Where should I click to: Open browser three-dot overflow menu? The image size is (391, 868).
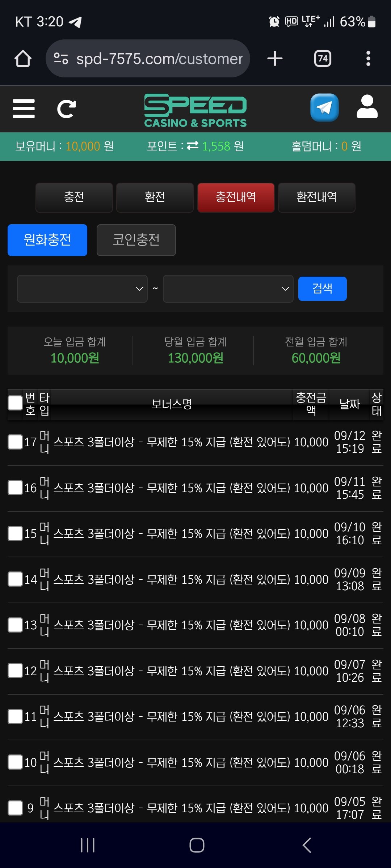(x=368, y=59)
